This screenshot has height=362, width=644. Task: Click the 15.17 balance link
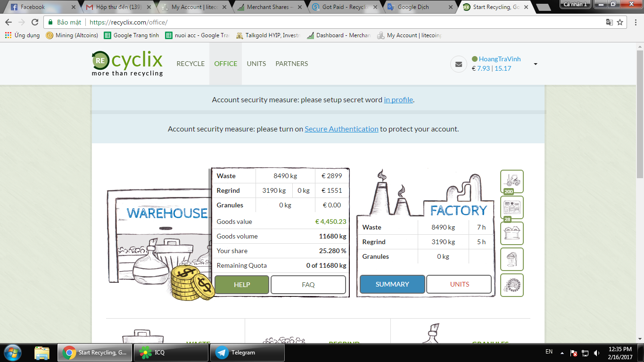tap(503, 68)
